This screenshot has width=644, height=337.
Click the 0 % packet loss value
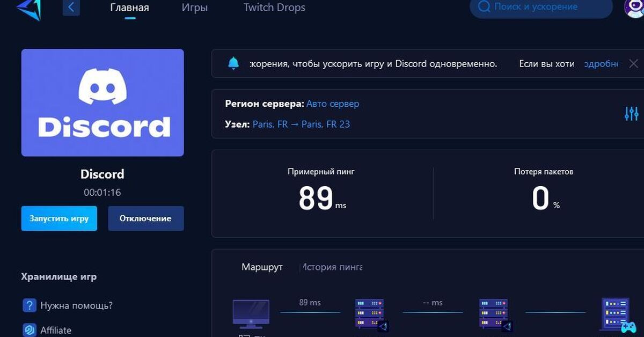point(545,198)
